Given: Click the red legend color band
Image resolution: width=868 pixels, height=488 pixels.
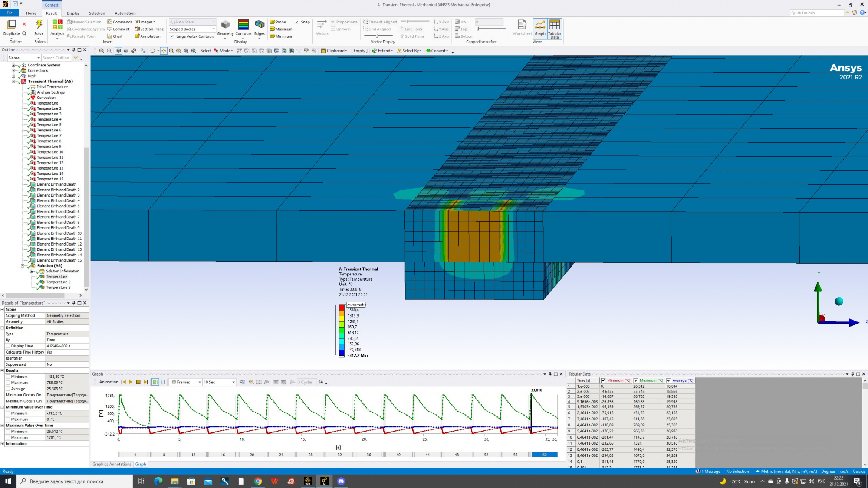Looking at the screenshot, I should [342, 308].
